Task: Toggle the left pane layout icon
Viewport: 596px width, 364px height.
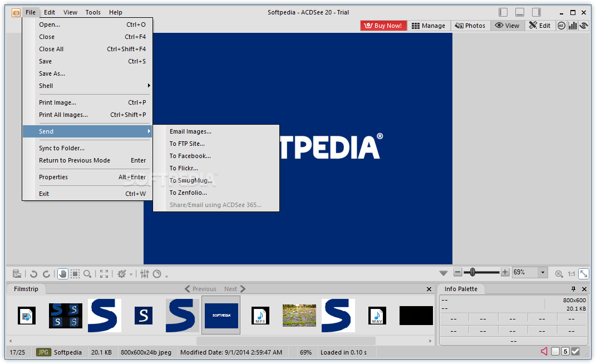Action: (x=503, y=13)
